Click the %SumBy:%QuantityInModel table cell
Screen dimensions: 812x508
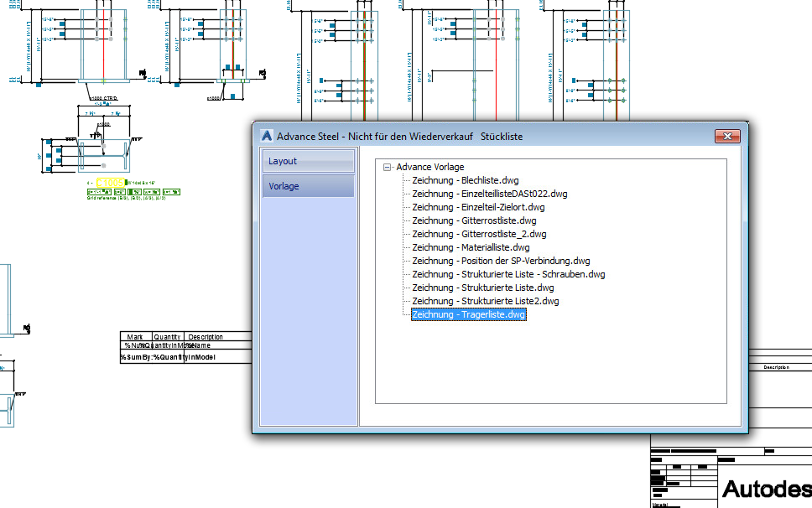[168, 357]
